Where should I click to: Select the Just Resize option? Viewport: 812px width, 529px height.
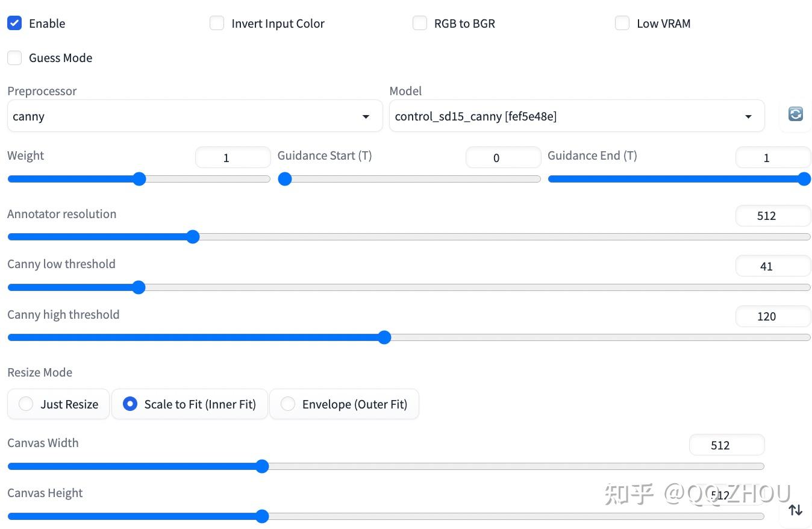(x=26, y=404)
